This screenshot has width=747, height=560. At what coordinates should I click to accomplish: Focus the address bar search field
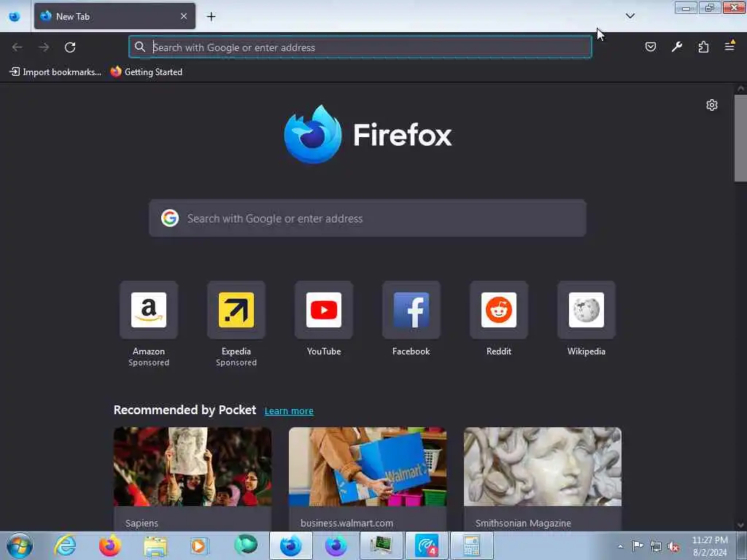pyautogui.click(x=360, y=47)
